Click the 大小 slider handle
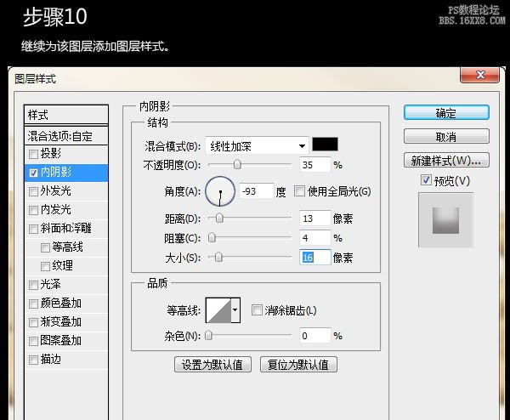Image resolution: width=510 pixels, height=420 pixels. point(218,257)
